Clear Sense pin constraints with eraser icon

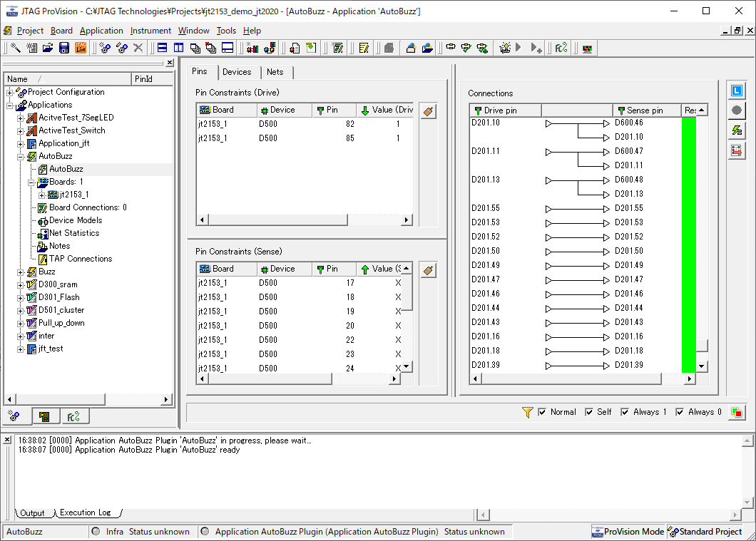click(x=428, y=270)
